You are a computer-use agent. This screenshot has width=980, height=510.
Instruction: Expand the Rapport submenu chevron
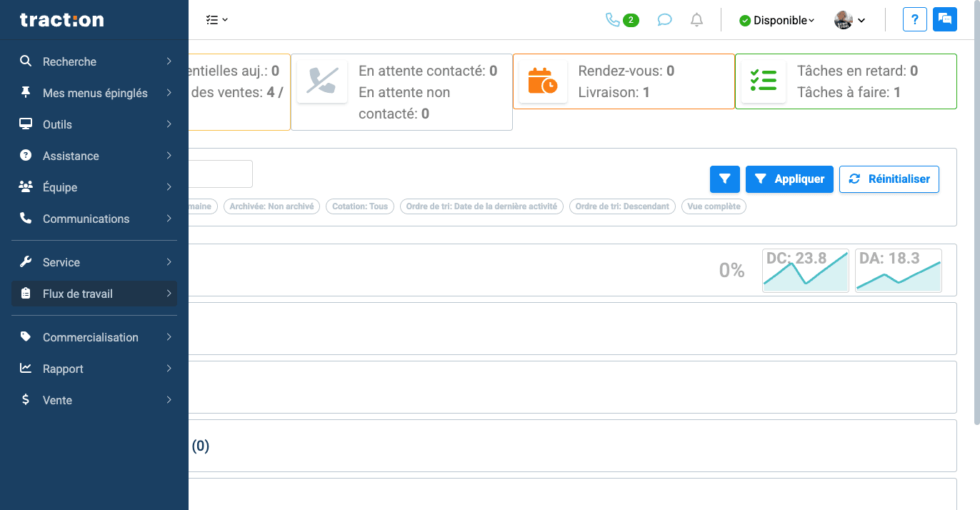(x=169, y=369)
